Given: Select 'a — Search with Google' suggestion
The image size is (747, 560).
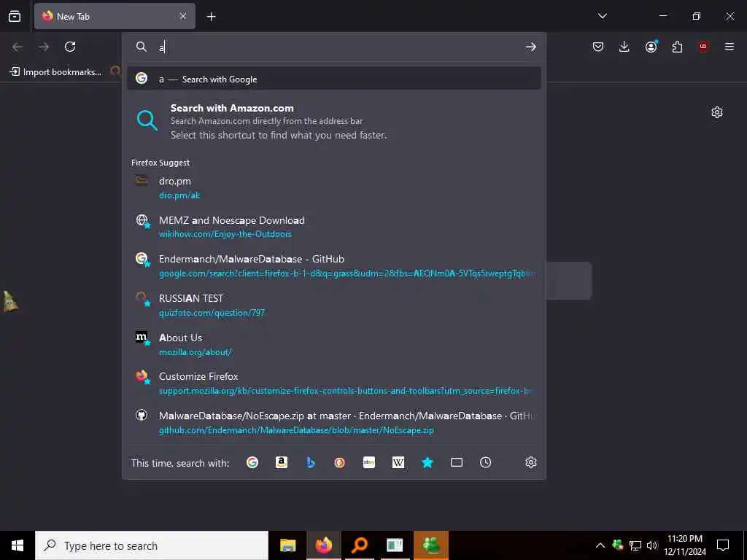Looking at the screenshot, I should (334, 79).
